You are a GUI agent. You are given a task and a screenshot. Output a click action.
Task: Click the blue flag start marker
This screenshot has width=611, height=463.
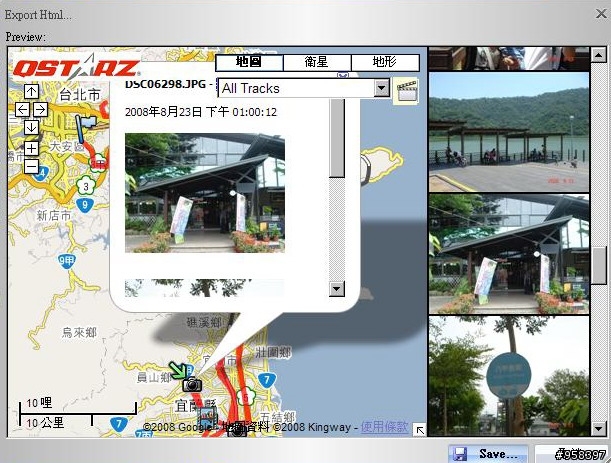[x=85, y=129]
